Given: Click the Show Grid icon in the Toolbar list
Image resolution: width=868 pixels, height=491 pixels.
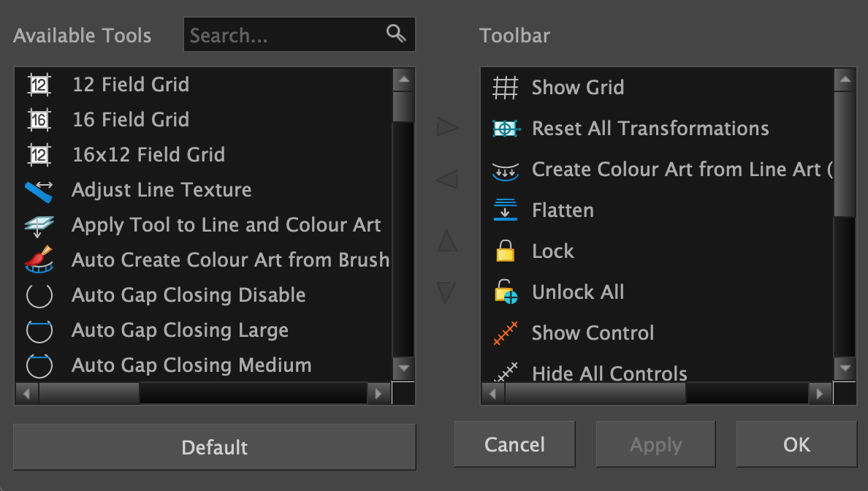Looking at the screenshot, I should coord(505,87).
